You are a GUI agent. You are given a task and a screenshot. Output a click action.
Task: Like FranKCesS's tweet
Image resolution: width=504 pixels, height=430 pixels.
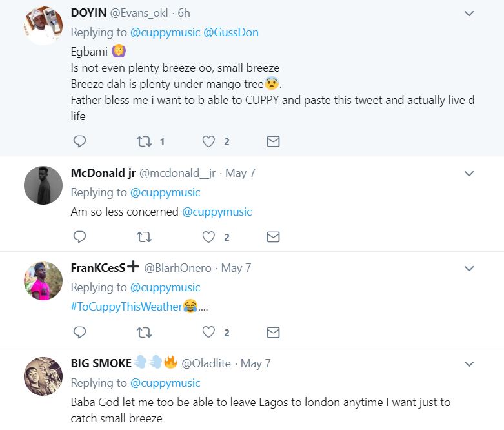pyautogui.click(x=208, y=333)
